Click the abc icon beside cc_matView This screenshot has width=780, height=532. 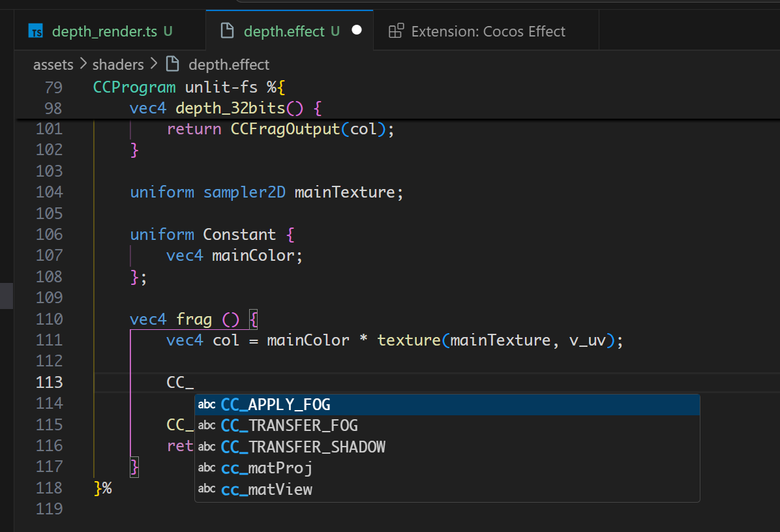(x=207, y=490)
